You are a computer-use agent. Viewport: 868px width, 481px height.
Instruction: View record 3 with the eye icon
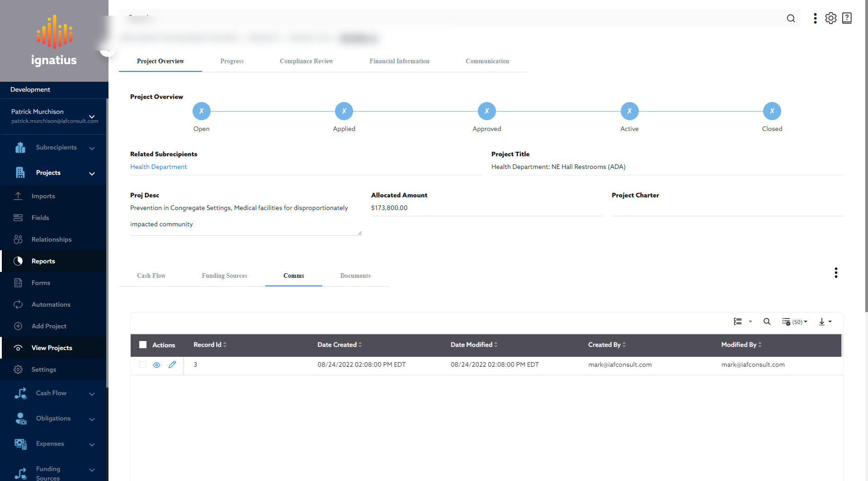pos(157,365)
